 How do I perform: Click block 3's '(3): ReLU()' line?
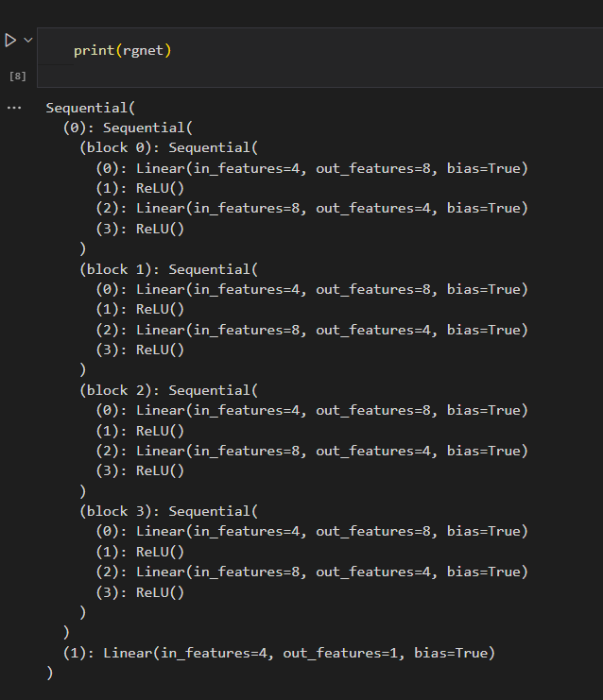click(x=140, y=593)
